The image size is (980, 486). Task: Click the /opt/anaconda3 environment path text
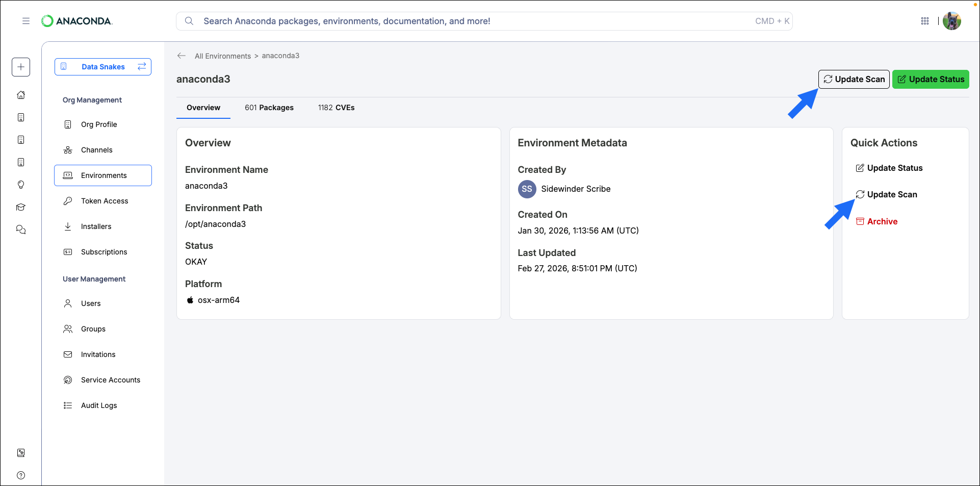215,224
